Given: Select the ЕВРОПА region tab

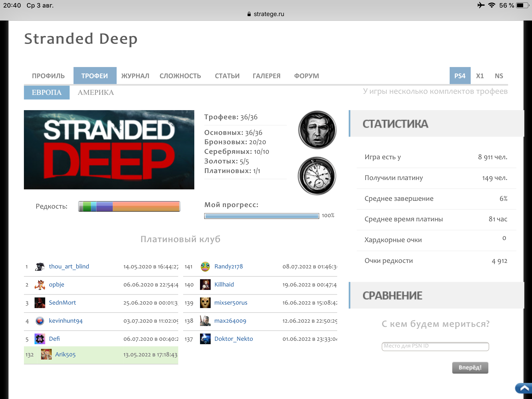Looking at the screenshot, I should tap(47, 92).
